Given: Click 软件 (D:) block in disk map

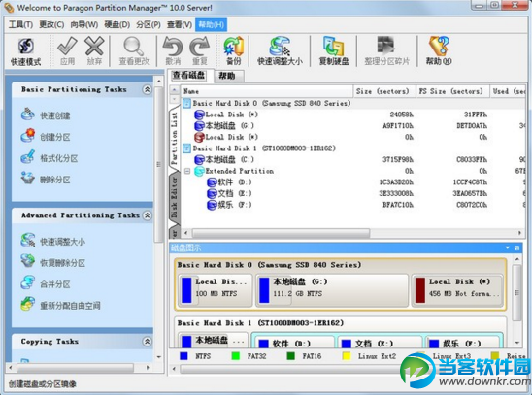Looking at the screenshot, I should pos(294,342).
